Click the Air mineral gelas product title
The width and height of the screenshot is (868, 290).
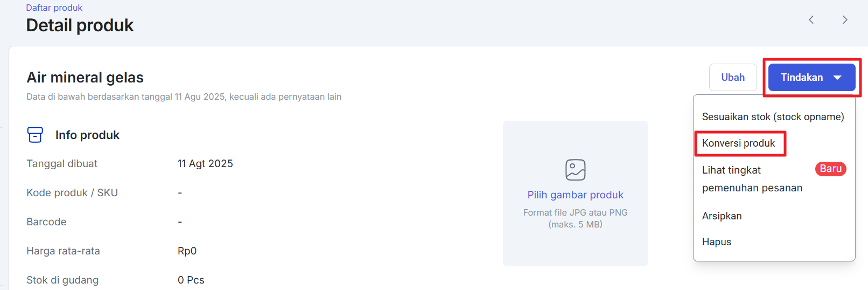[85, 78]
